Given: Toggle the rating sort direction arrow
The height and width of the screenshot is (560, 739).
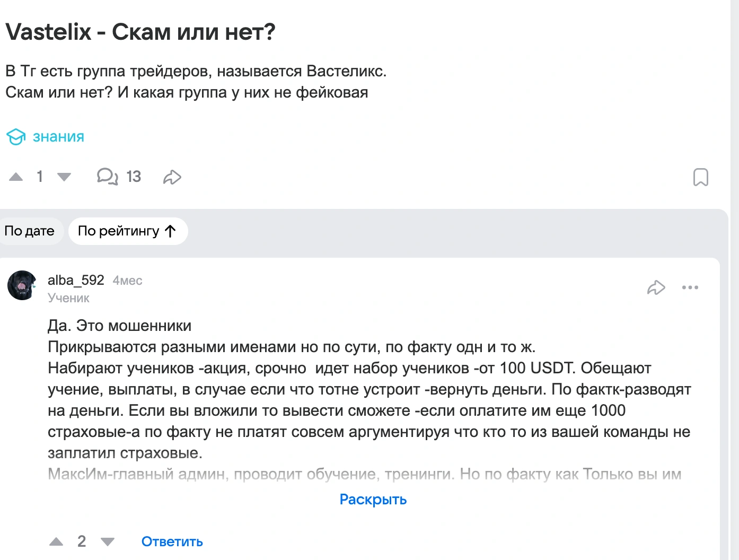Looking at the screenshot, I should tap(170, 231).
